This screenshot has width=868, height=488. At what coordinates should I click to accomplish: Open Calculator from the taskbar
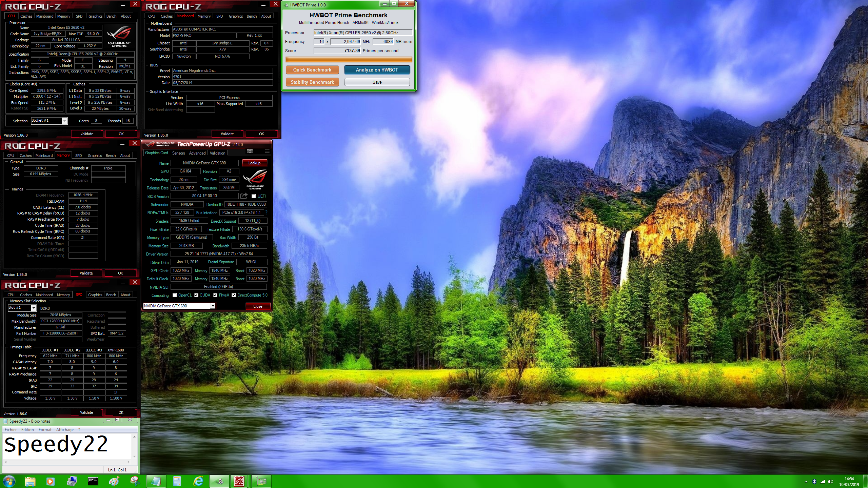tap(177, 481)
